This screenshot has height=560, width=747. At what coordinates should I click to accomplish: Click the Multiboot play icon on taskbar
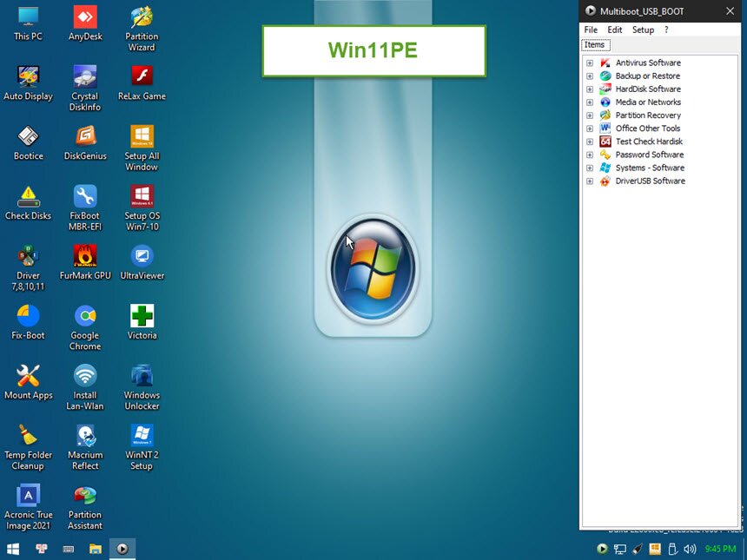[122, 549]
